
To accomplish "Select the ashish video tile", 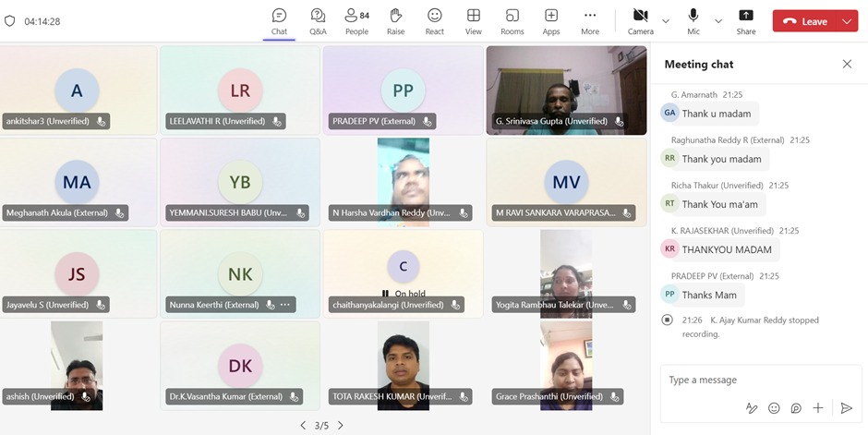I will coord(77,366).
